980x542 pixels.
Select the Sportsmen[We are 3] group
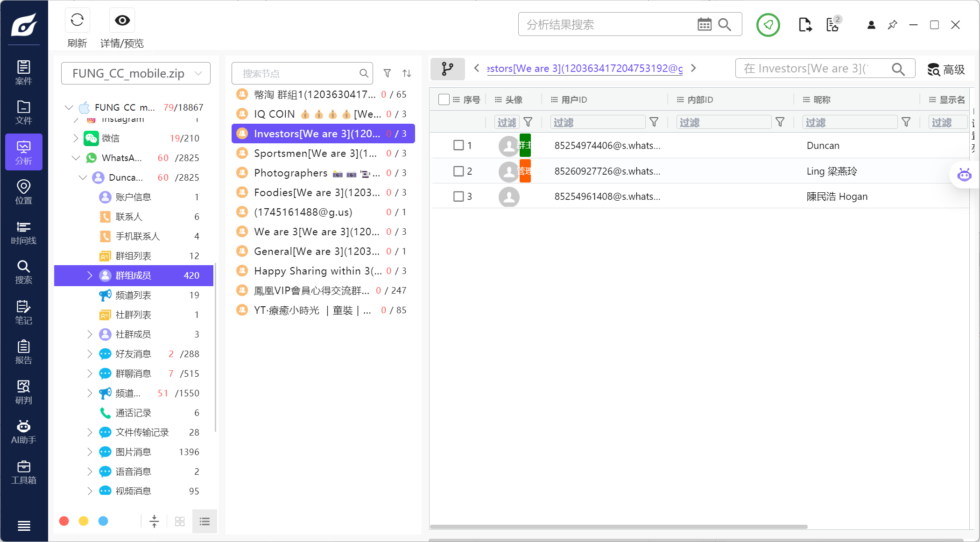pyautogui.click(x=315, y=153)
